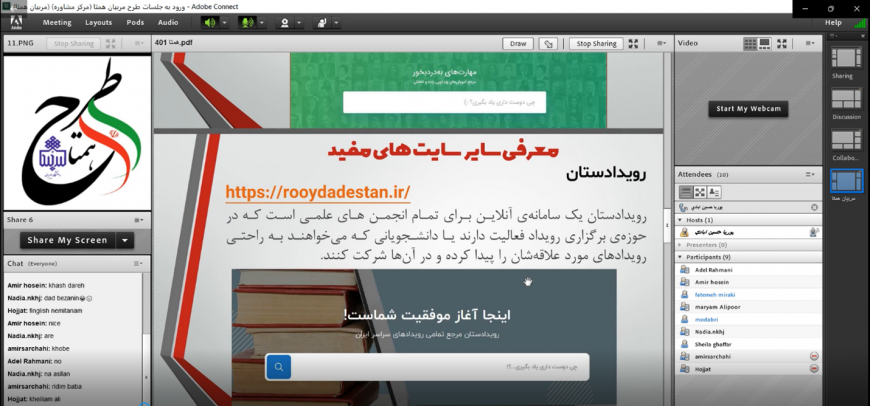
Task: Select the Attendees status view icon
Action: [x=714, y=192]
